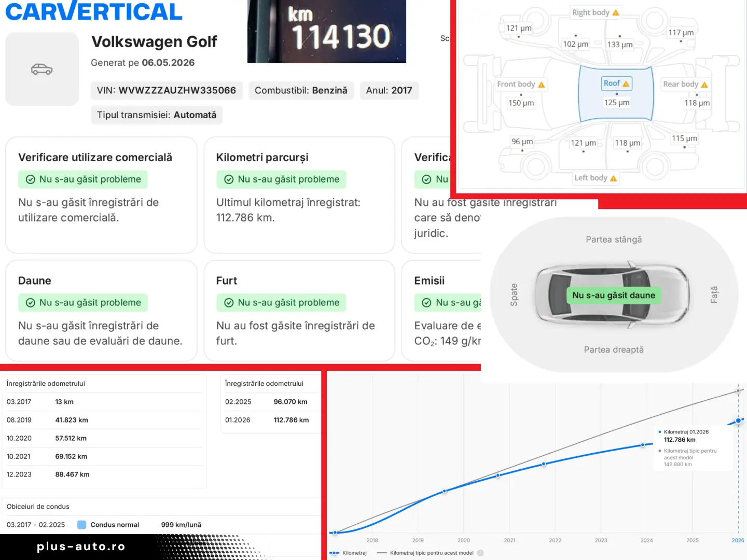
Task: Select the Left body label
Action: [x=596, y=178]
